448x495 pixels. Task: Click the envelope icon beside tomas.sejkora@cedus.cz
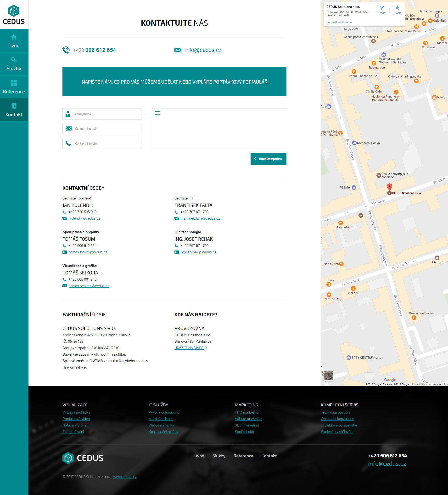65,286
